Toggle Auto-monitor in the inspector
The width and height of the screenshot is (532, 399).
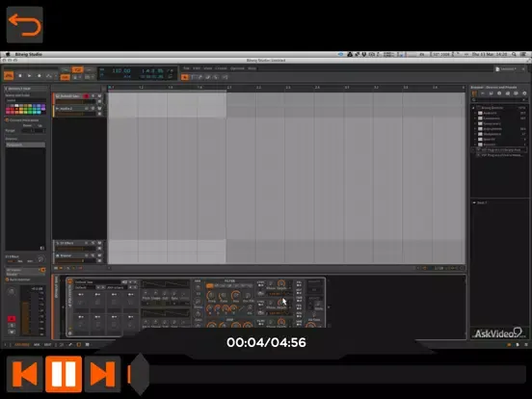pos(7,279)
